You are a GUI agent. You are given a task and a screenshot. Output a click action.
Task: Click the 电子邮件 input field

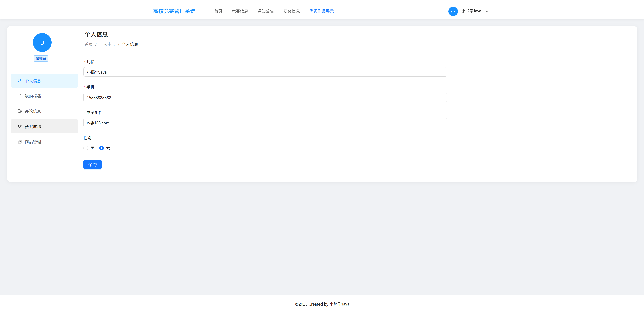[265, 123]
